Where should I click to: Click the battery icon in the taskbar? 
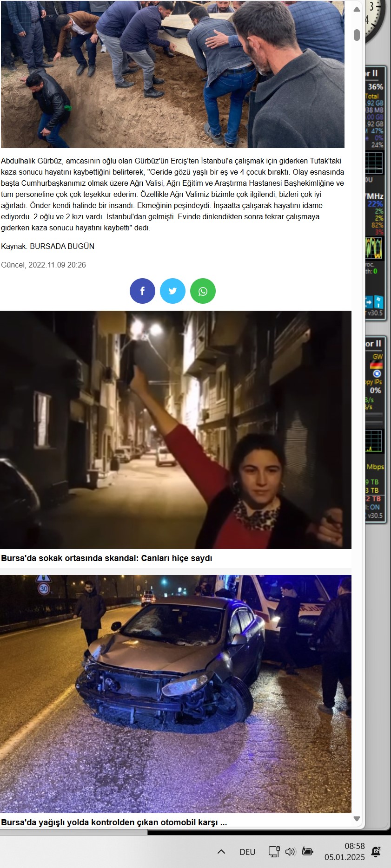(x=307, y=851)
